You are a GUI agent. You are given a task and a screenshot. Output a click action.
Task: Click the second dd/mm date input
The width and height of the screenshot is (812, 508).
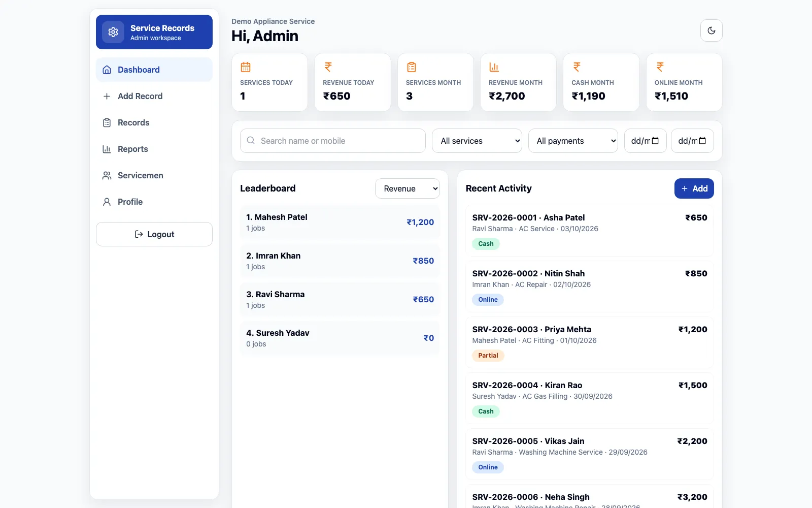click(692, 141)
